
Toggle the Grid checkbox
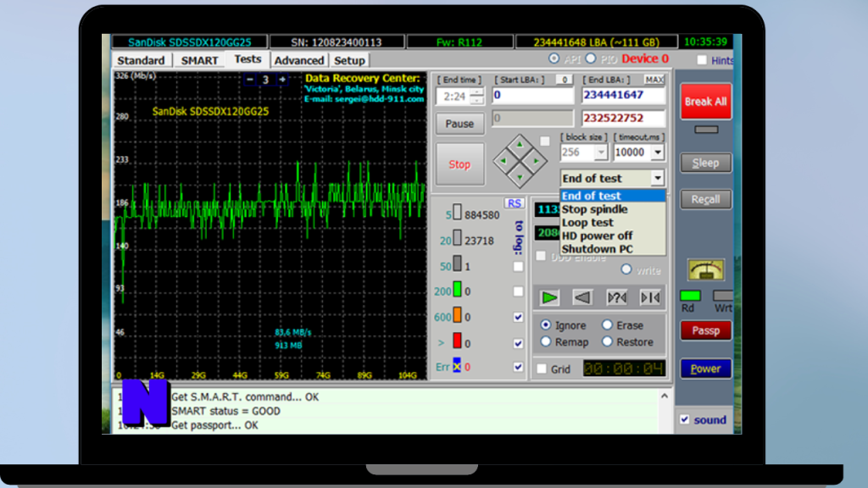point(542,369)
